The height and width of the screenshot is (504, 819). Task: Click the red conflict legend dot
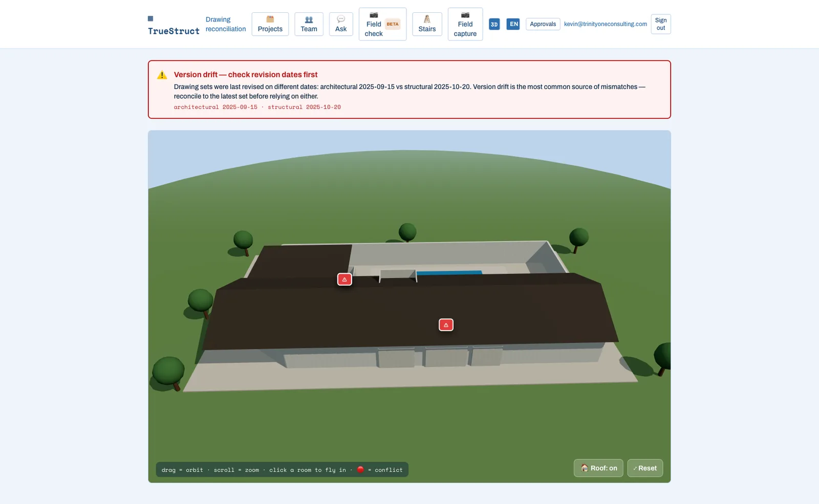[x=360, y=470]
